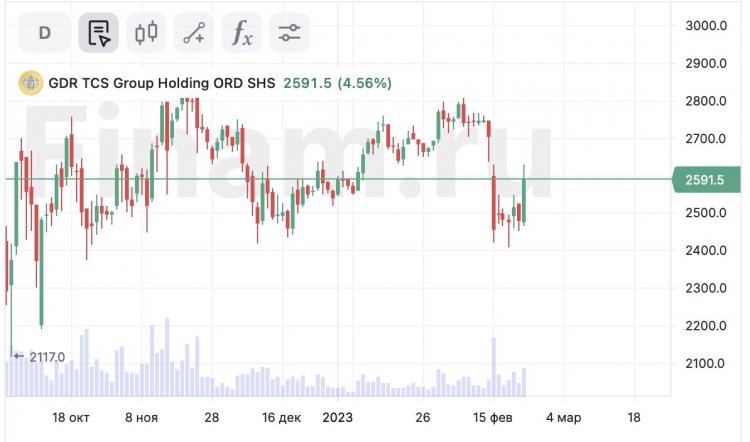Image resolution: width=750 pixels, height=442 pixels.
Task: Click the 18 окт date label
Action: coord(71,418)
